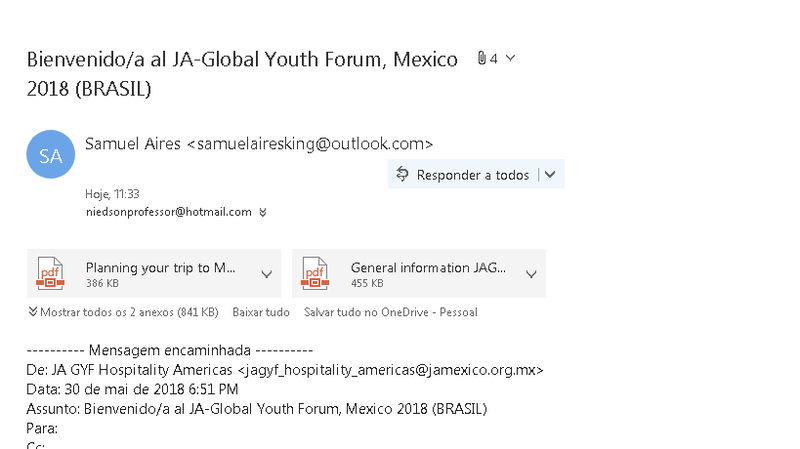The height and width of the screenshot is (449, 800).
Task: Expand the attachment count chevron next to 4
Action: [x=510, y=58]
